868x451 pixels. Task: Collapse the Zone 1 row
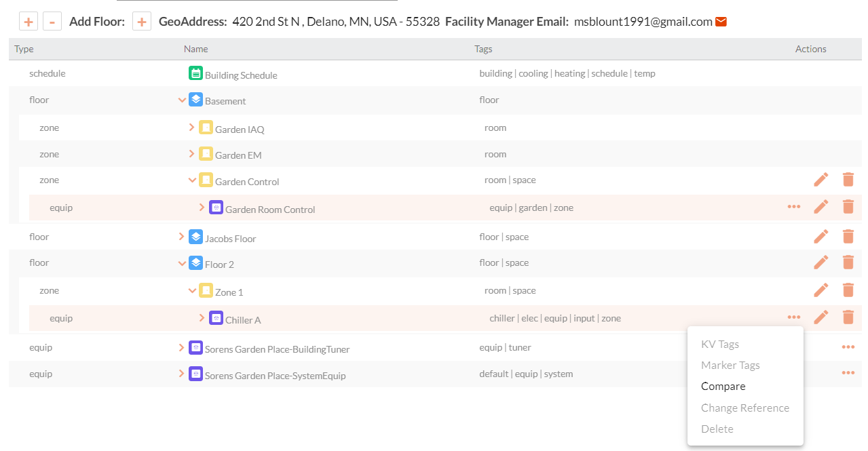click(x=192, y=291)
